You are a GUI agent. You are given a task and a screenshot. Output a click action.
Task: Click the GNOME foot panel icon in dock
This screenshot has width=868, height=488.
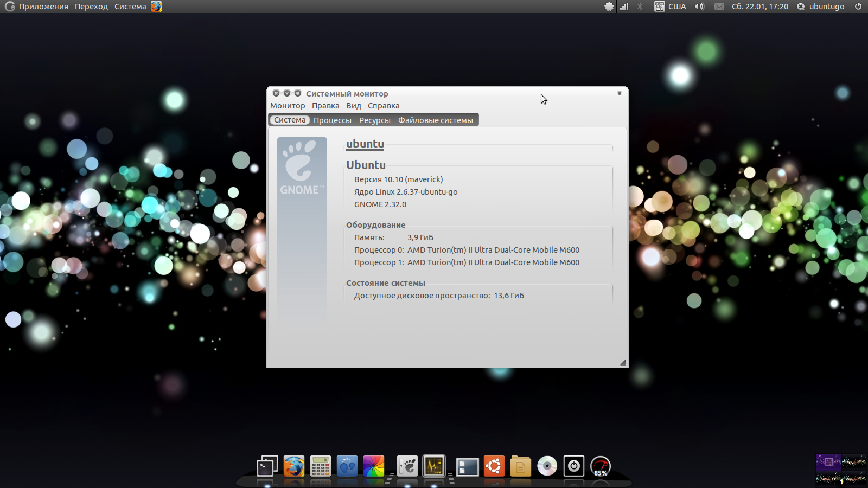click(x=407, y=466)
